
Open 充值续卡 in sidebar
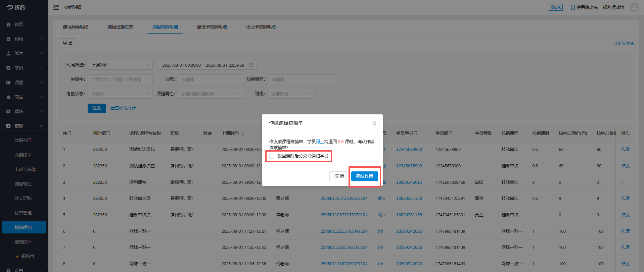tap(23, 155)
